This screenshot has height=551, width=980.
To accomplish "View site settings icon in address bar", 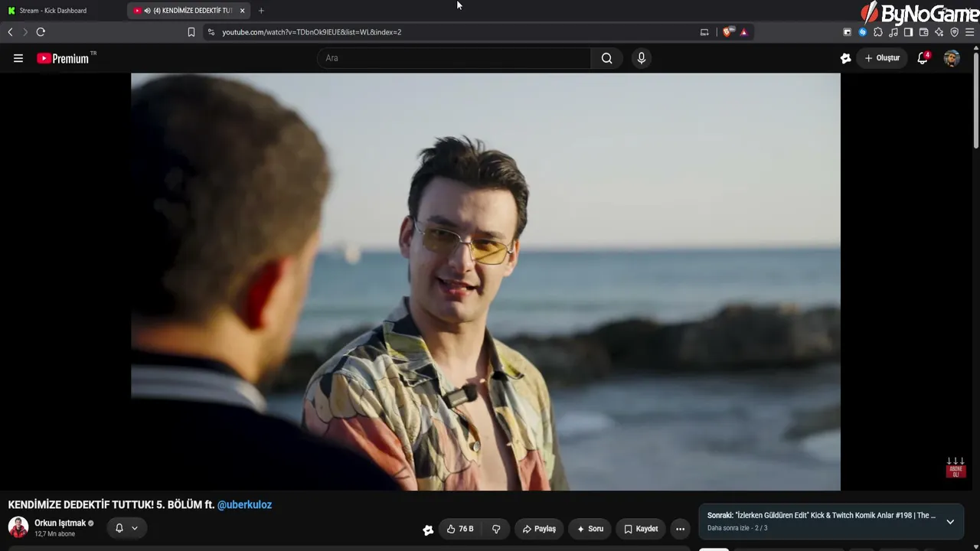I will [211, 32].
